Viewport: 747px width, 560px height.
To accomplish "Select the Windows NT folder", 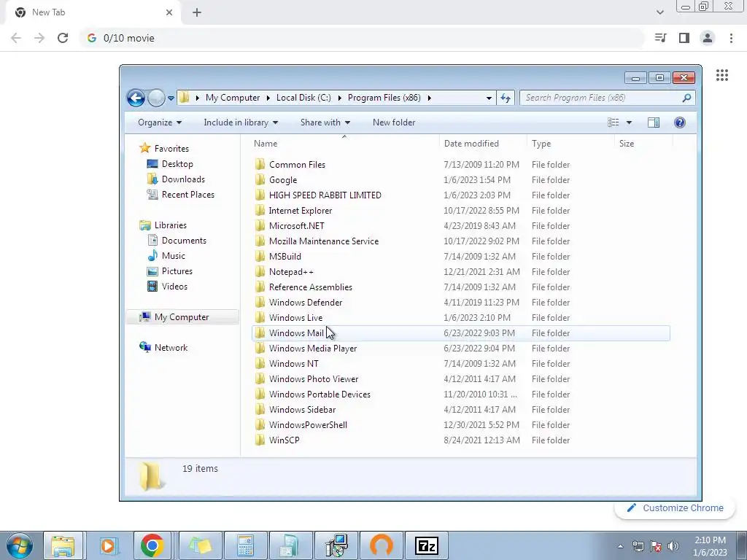I will click(x=293, y=364).
